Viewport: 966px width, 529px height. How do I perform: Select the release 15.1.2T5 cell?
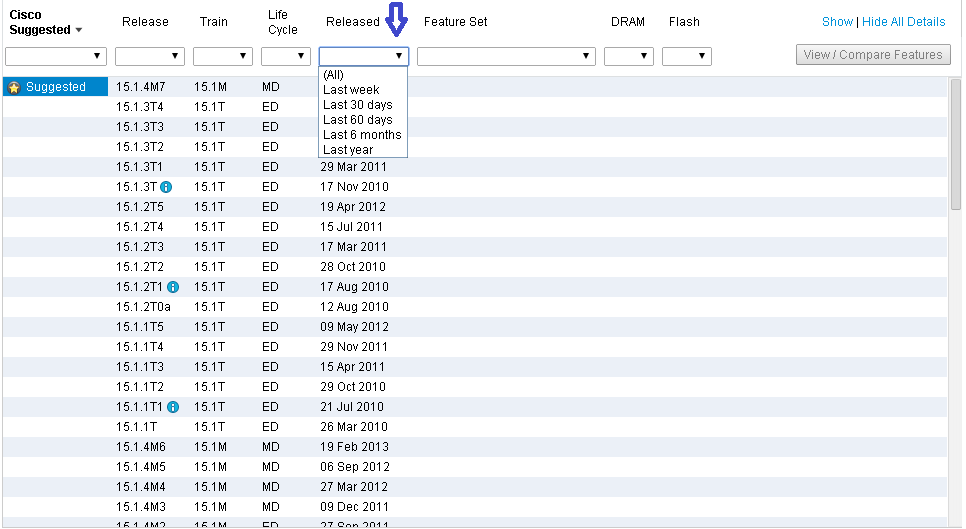point(140,207)
